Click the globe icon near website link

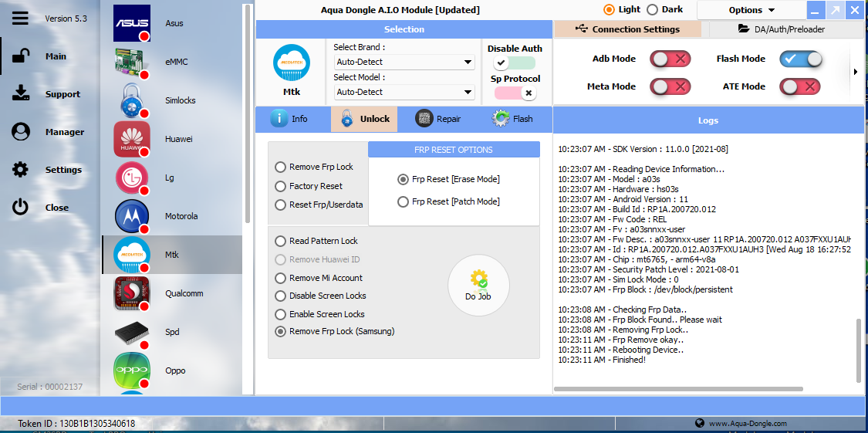(x=699, y=423)
